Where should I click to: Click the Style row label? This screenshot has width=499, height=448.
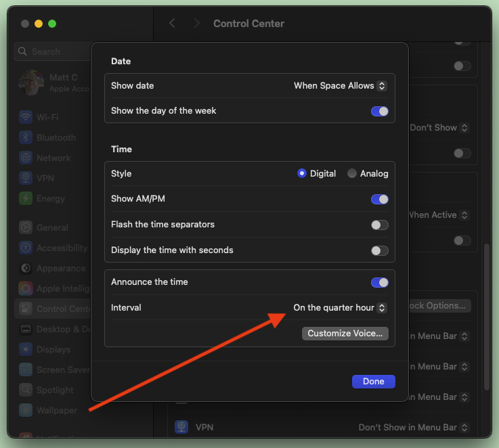tap(121, 173)
